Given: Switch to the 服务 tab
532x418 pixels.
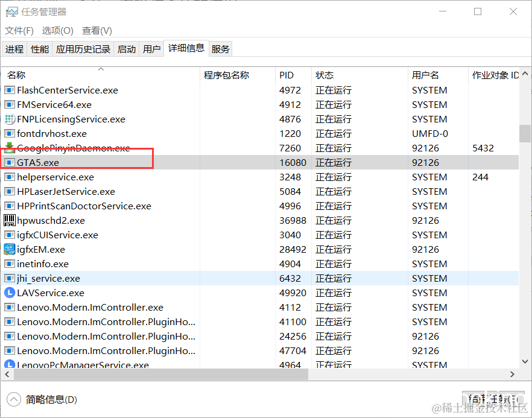Looking at the screenshot, I should (x=221, y=49).
